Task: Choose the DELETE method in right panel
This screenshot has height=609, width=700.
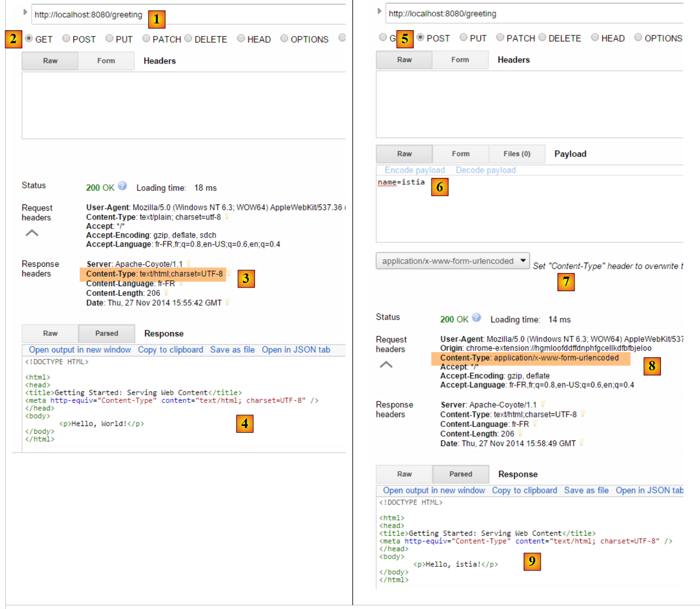Action: [x=542, y=37]
